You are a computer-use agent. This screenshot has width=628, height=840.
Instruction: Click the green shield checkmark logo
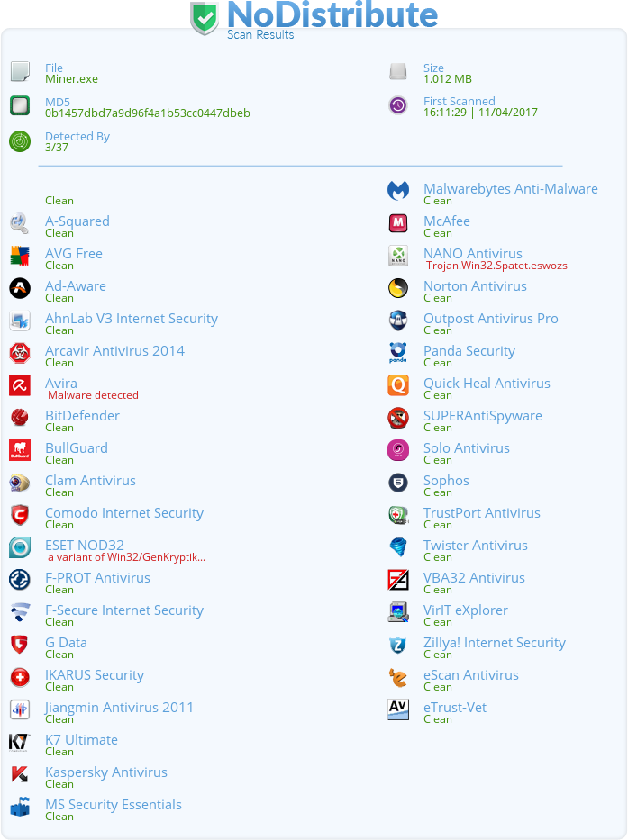(x=205, y=19)
